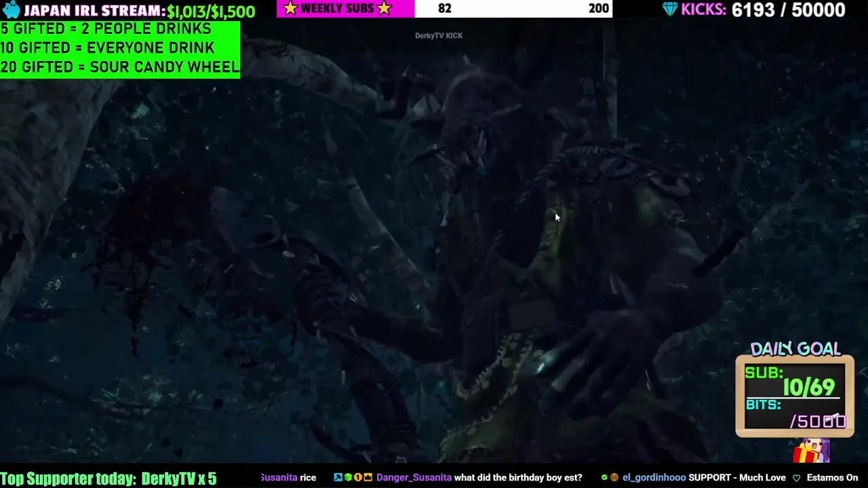Click the star right of WEEKLY SUBS
868x488 pixels.
tap(384, 8)
